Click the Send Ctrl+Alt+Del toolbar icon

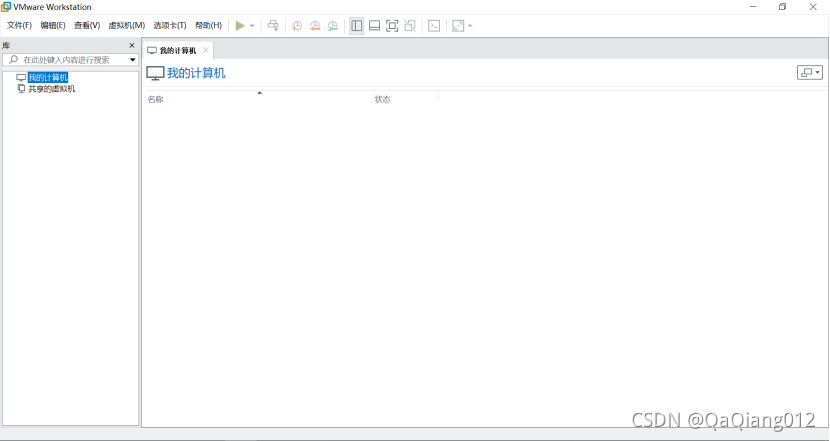click(273, 25)
